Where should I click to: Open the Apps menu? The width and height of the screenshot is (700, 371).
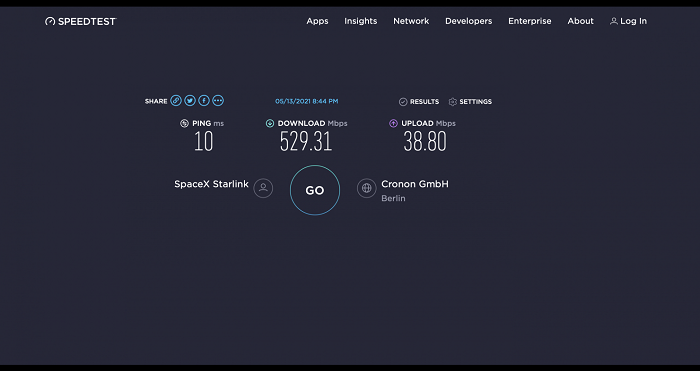[x=317, y=21]
